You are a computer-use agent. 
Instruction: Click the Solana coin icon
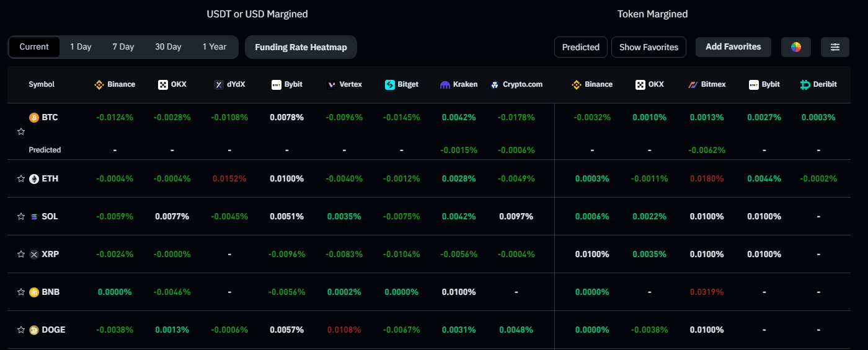pyautogui.click(x=34, y=216)
